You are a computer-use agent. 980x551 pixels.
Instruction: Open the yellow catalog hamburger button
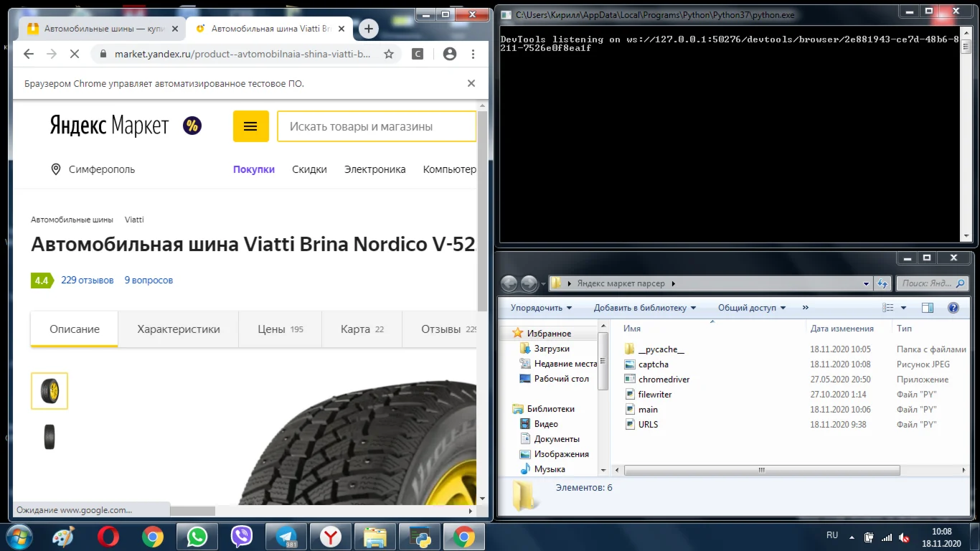250,126
